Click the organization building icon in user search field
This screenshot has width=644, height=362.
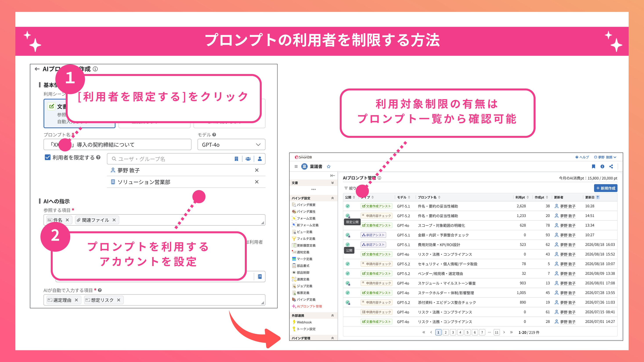click(236, 159)
